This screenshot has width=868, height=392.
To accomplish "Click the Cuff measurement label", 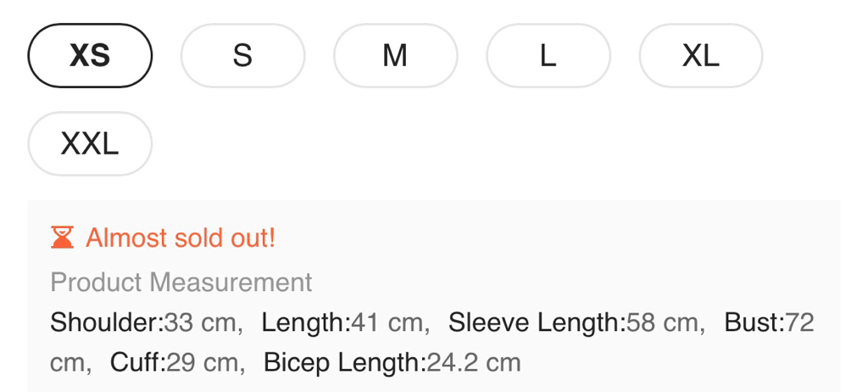I will pos(137,363).
